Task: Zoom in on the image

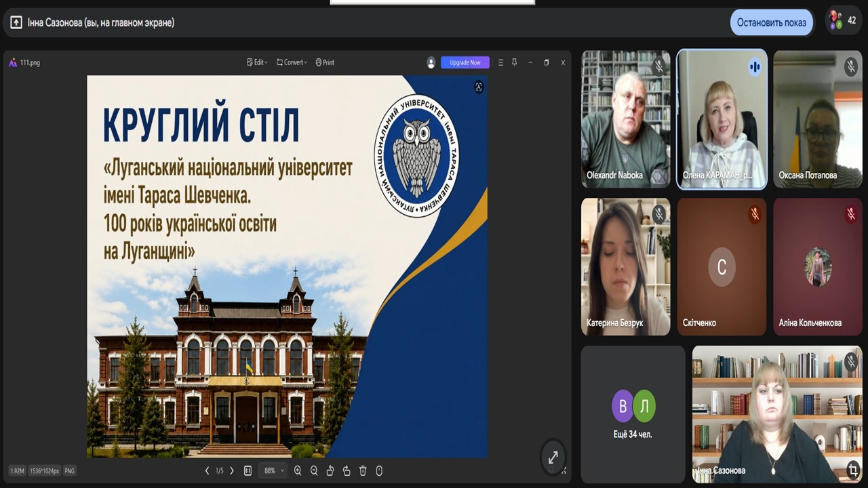Action: click(298, 470)
